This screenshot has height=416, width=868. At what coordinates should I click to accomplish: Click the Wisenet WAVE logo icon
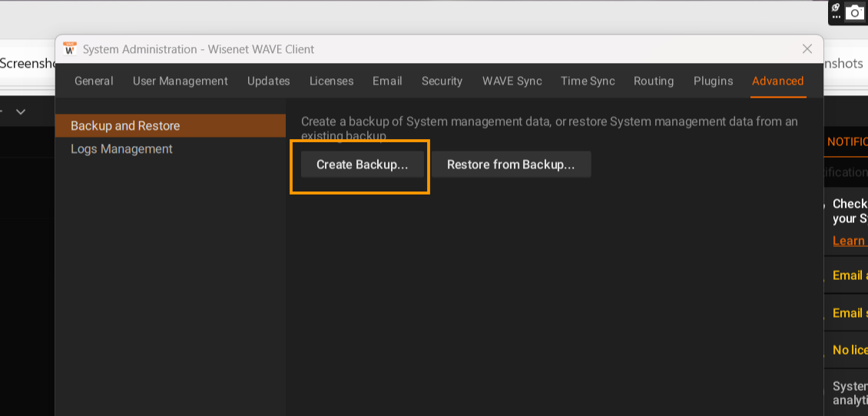click(70, 48)
